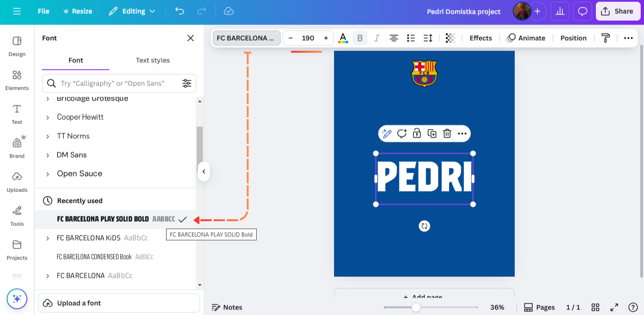Expand the FC BARCELONA KiDS font family
Viewport: 644px width, 315px height.
click(x=48, y=238)
